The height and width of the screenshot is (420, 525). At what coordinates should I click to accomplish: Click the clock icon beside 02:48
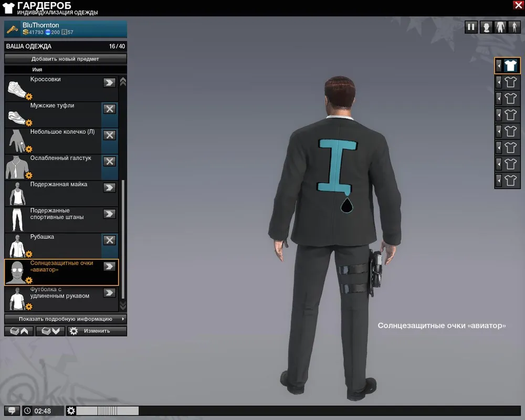pyautogui.click(x=27, y=411)
